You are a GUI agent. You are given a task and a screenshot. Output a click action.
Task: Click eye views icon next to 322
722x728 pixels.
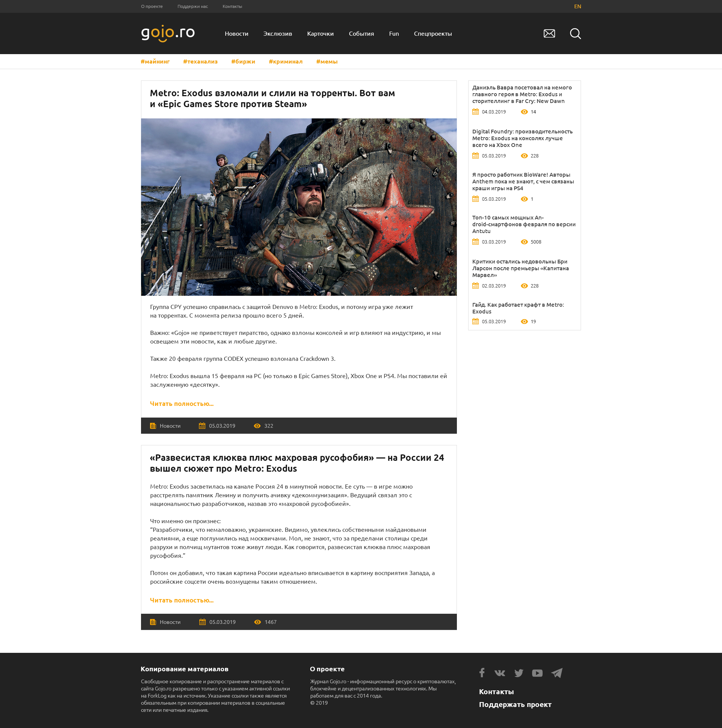[x=257, y=426]
